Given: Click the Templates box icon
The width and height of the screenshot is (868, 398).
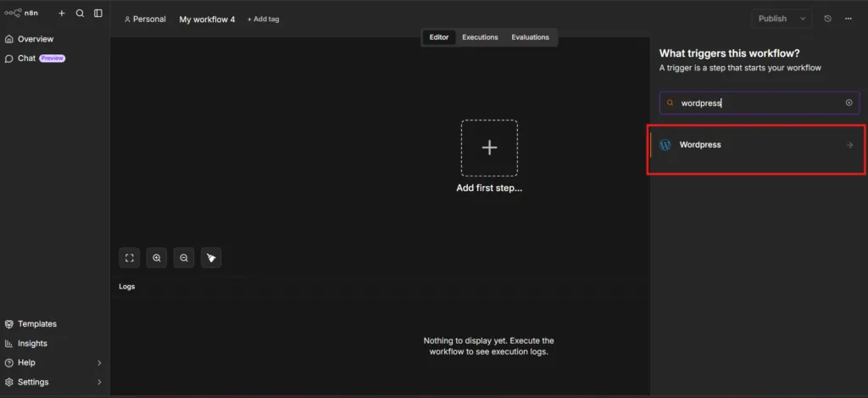Looking at the screenshot, I should pyautogui.click(x=8, y=323).
